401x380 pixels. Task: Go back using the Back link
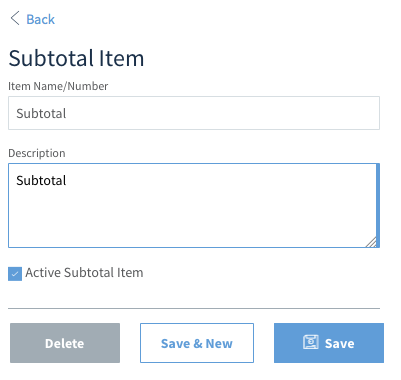tap(40, 19)
